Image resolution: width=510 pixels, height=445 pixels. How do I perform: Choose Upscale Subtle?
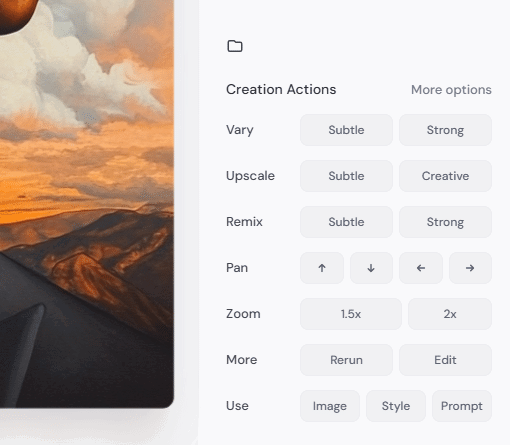tap(346, 176)
